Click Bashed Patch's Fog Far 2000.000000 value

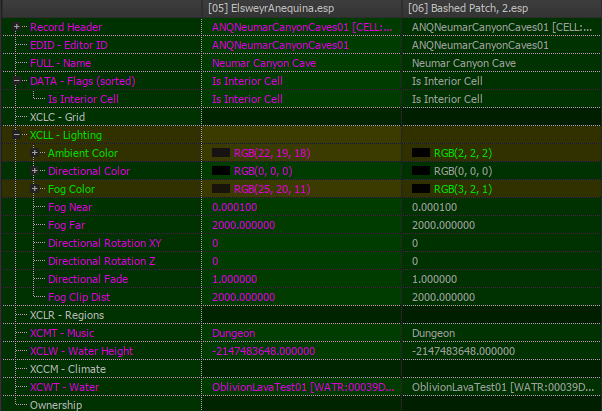click(x=443, y=225)
